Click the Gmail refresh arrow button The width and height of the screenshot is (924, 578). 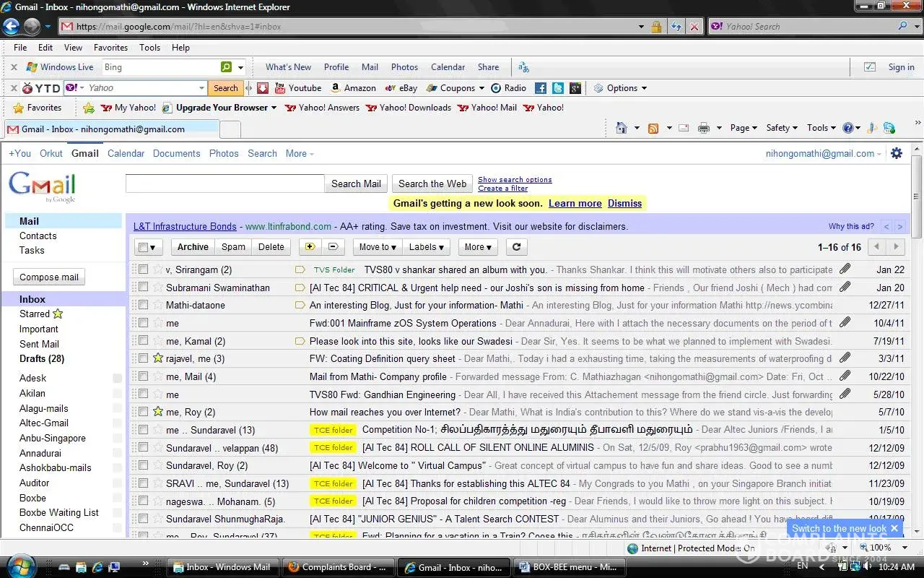point(515,246)
